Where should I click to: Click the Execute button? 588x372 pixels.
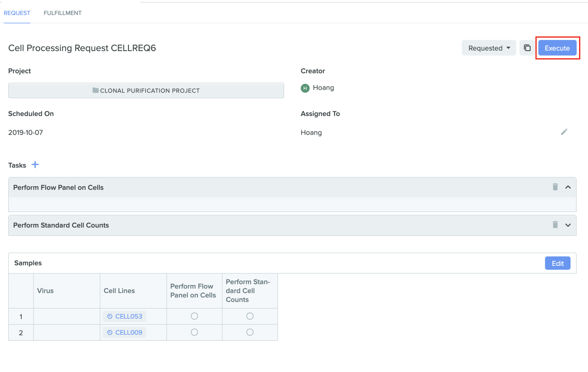click(x=557, y=48)
